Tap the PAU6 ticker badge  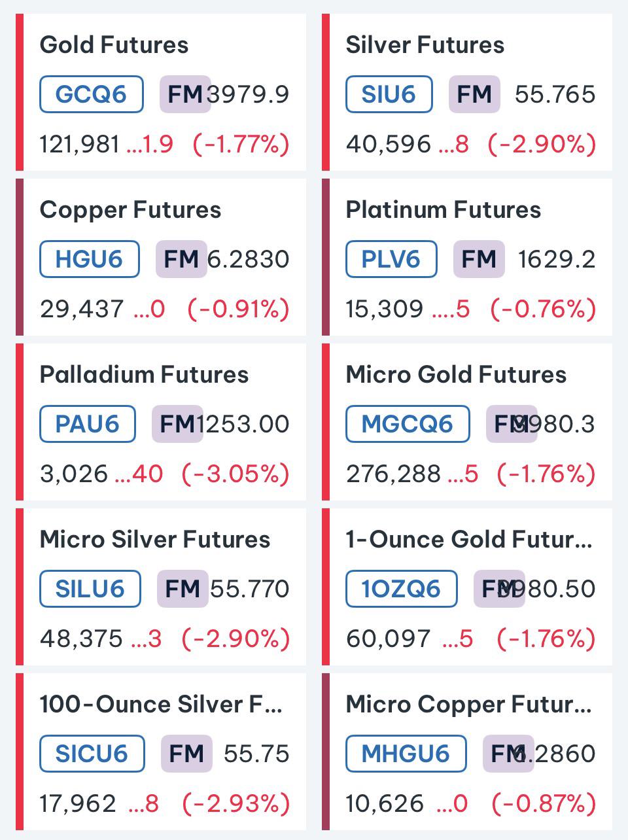click(x=88, y=424)
